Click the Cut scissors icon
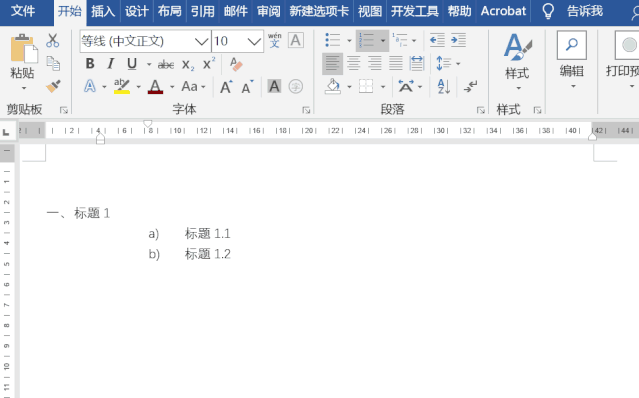This screenshot has height=398, width=639. click(x=53, y=41)
